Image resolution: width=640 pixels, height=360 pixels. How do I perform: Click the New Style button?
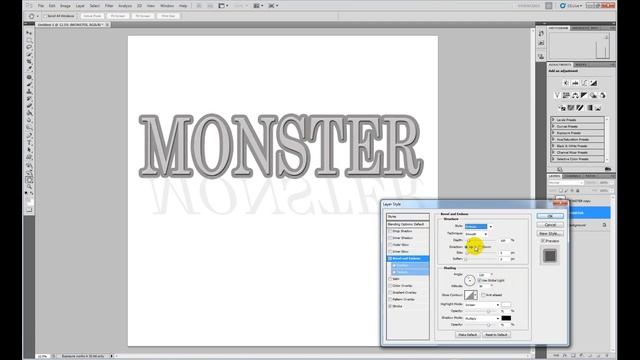[550, 233]
